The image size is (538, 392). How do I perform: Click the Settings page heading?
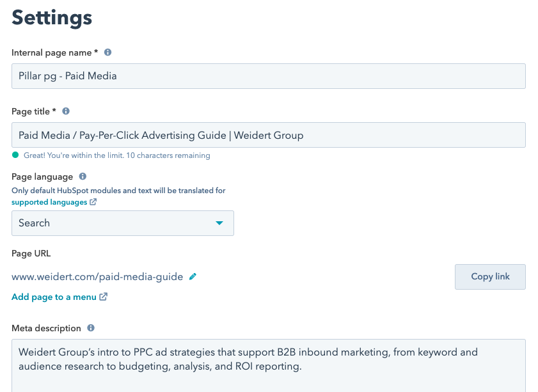pos(51,19)
